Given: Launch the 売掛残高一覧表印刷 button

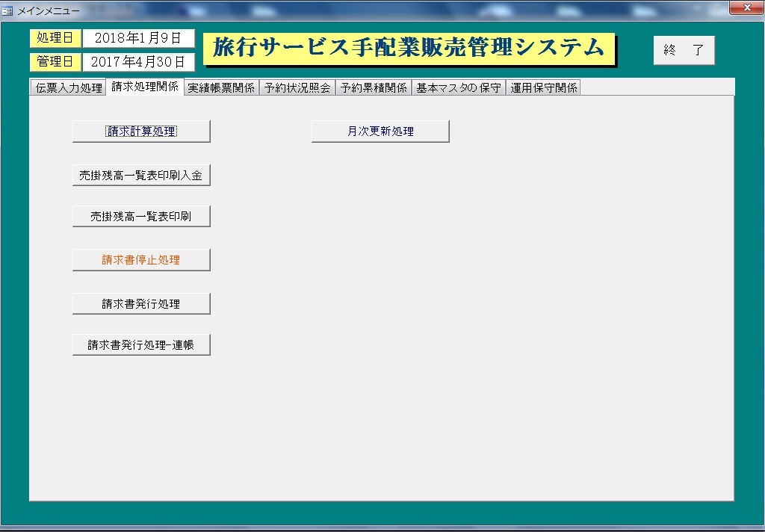Looking at the screenshot, I should click(x=141, y=216).
